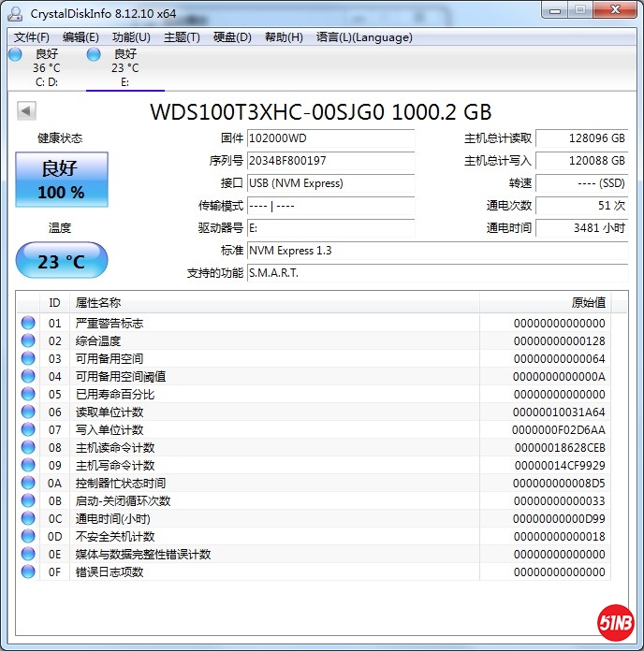The width and height of the screenshot is (644, 651).
Task: Click attribute name 不安全关机计数
Action: 115,536
